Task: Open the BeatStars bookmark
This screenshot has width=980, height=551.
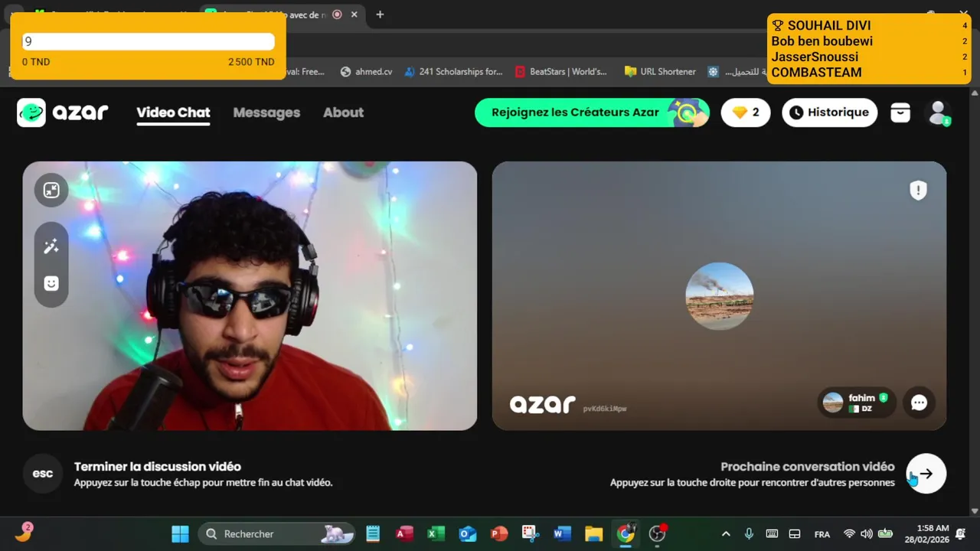Action: click(x=561, y=71)
